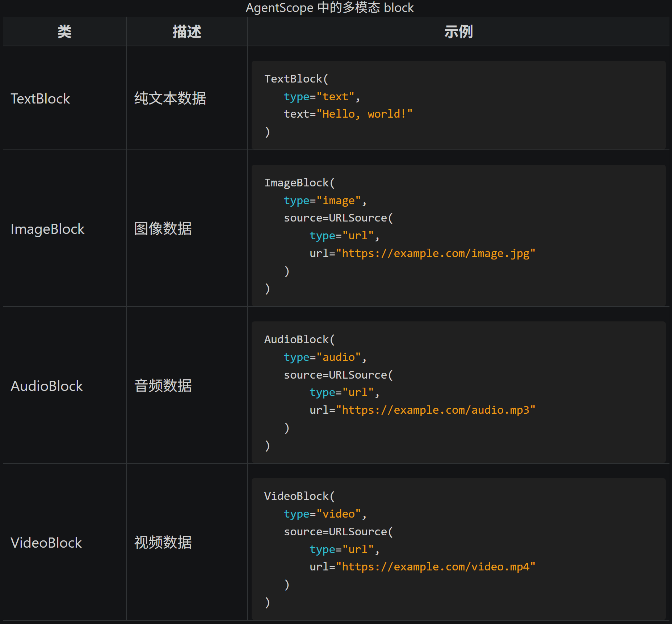Click the code line type="image"
672x624 pixels.
[x=325, y=201]
